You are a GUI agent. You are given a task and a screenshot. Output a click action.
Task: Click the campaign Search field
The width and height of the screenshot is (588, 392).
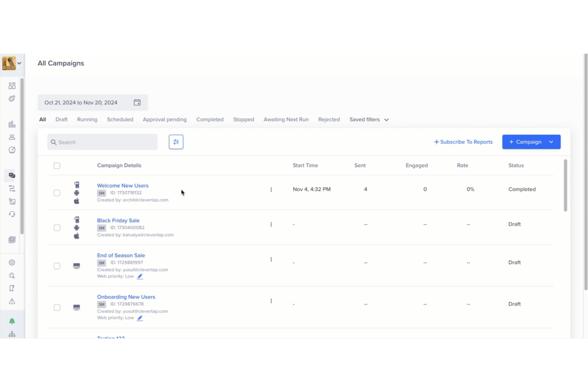coord(103,142)
